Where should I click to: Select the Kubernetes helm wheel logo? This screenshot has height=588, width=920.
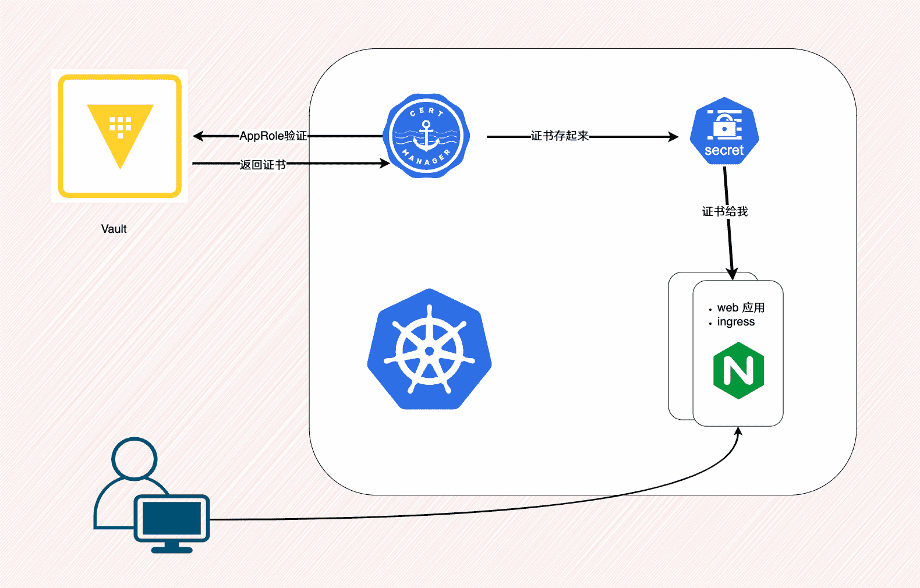point(429,349)
